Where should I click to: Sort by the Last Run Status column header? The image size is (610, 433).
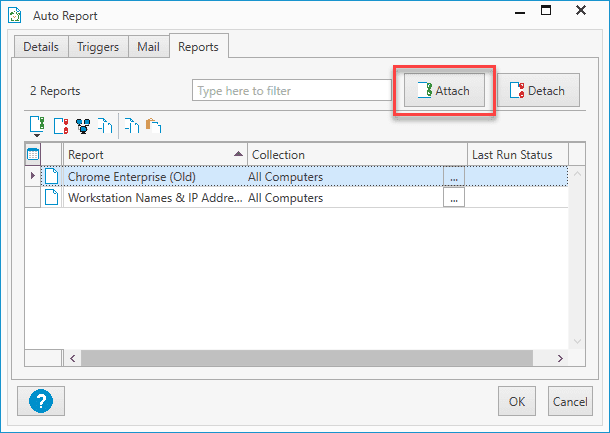click(x=518, y=154)
